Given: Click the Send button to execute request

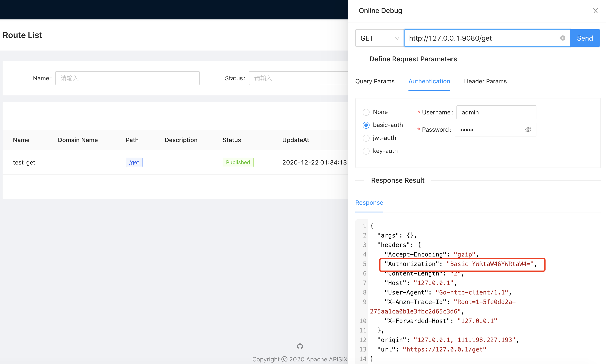Looking at the screenshot, I should coord(585,38).
